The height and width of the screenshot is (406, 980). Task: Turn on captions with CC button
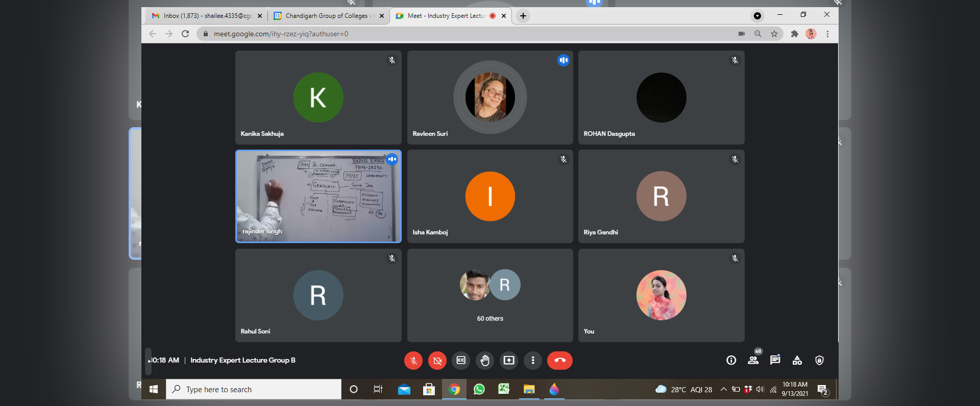[461, 361]
